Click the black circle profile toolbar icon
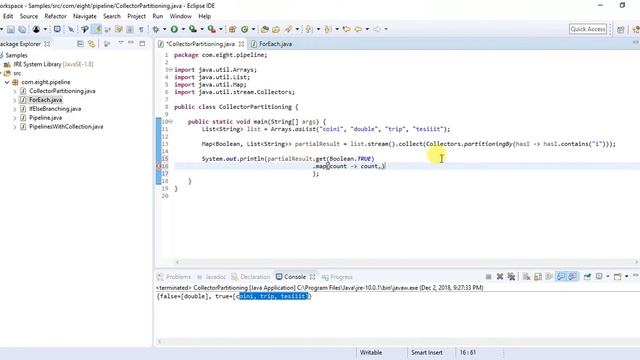The image size is (640, 360). pos(36,29)
